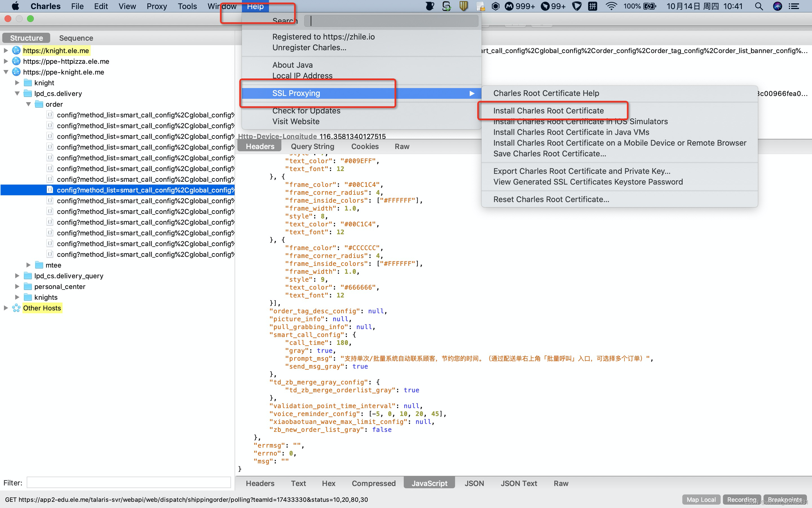Screen dimensions: 812x508
Task: Choose Install Charles Root Certificate
Action: coord(548,111)
